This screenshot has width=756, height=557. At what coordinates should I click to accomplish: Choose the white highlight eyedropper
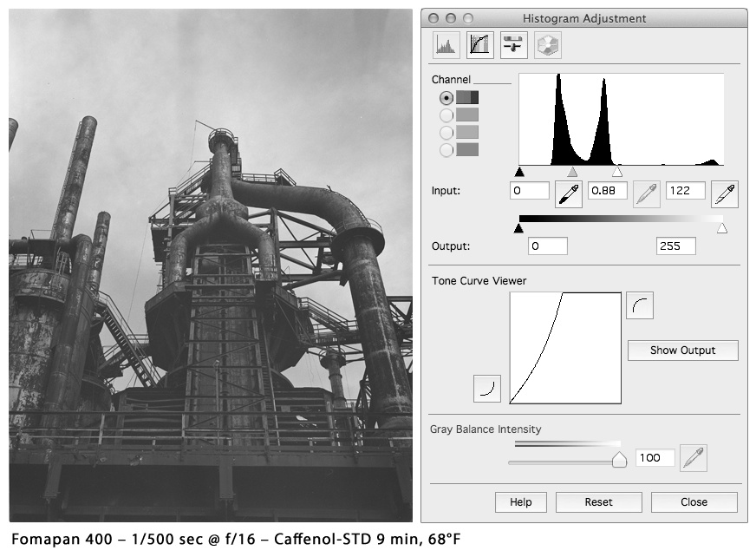tap(724, 194)
